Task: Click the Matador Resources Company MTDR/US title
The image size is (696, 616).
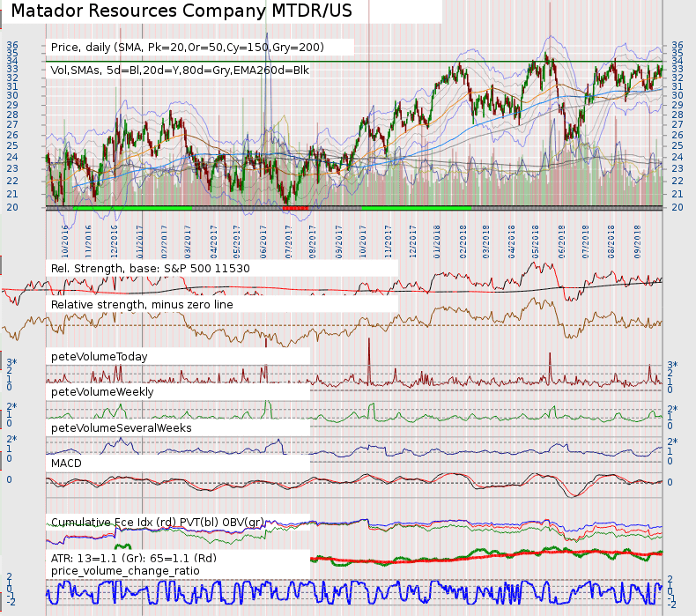Action: (181, 11)
